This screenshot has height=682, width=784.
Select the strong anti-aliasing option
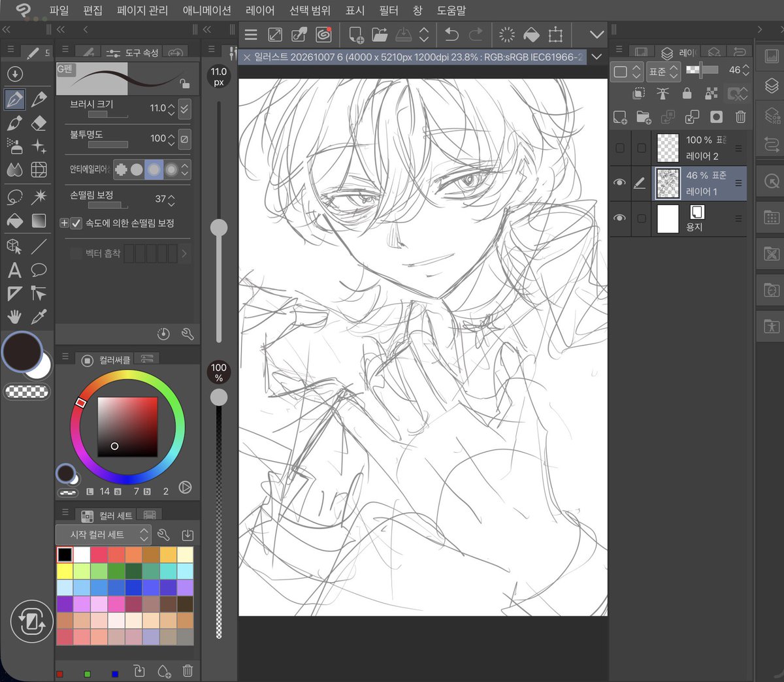coord(171,170)
